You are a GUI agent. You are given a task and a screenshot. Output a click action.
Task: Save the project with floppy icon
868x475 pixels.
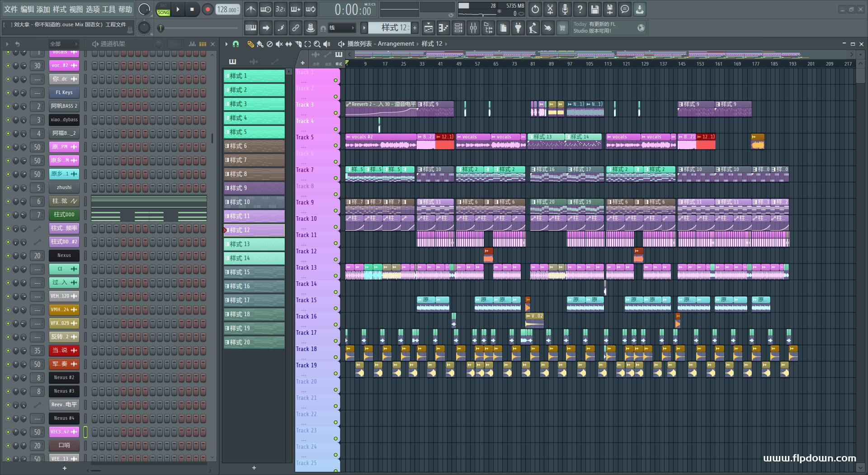tap(595, 9)
